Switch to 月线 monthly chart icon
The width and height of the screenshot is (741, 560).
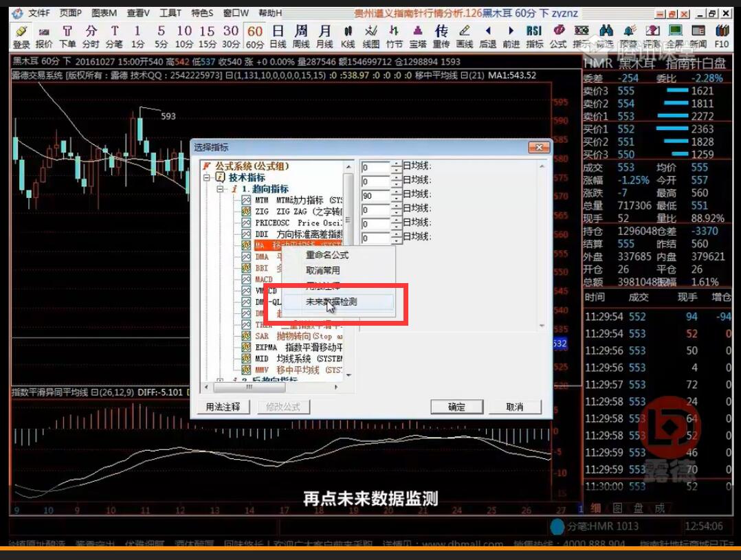coord(324,36)
